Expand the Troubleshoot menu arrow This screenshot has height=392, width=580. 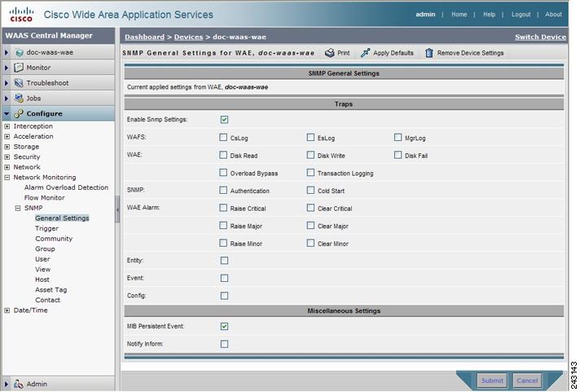[7, 83]
